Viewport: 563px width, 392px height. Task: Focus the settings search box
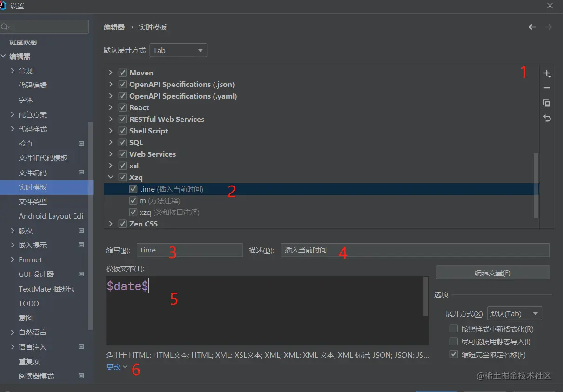point(44,27)
